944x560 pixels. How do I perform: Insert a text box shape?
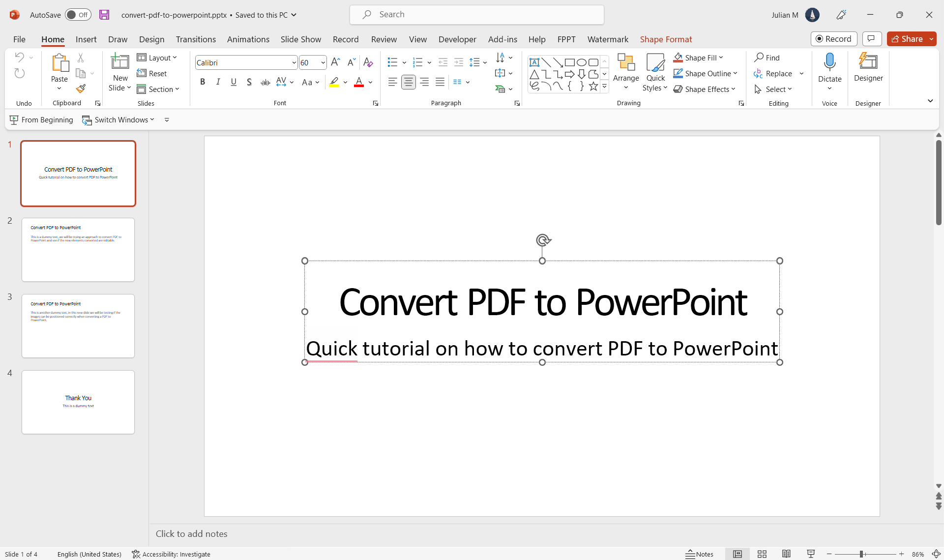point(535,62)
